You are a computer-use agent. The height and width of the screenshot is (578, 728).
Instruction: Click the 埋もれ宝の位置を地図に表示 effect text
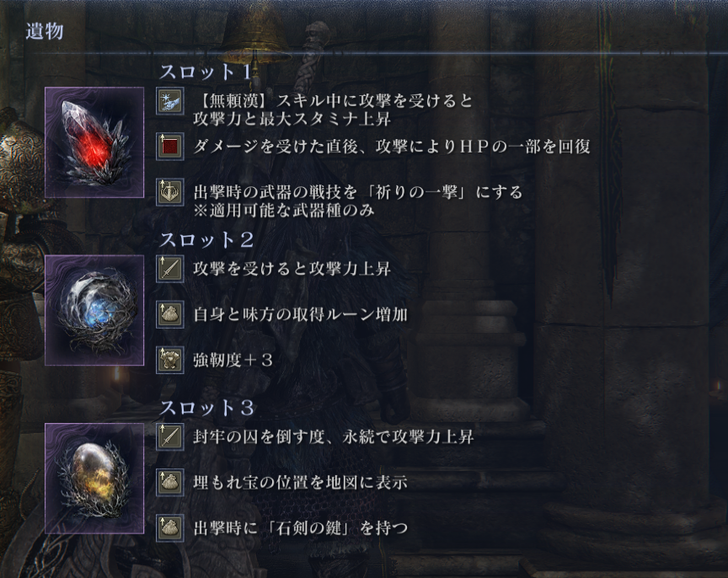[301, 483]
